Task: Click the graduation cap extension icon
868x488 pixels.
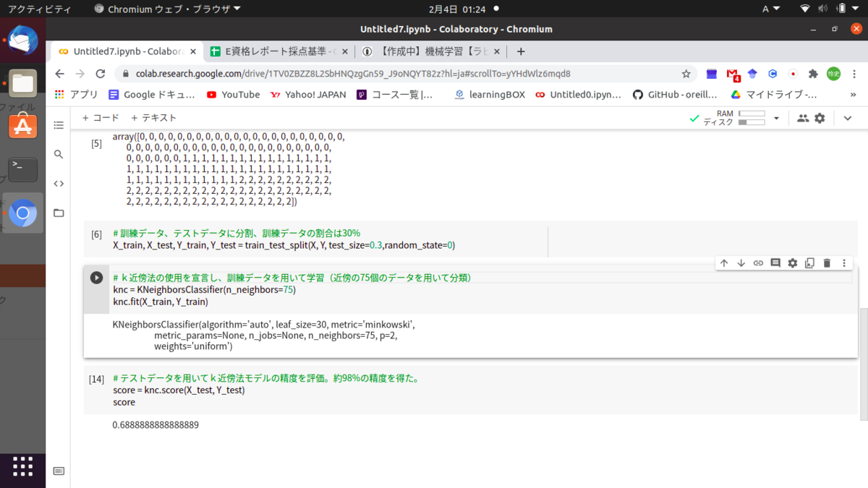Action: tap(752, 74)
